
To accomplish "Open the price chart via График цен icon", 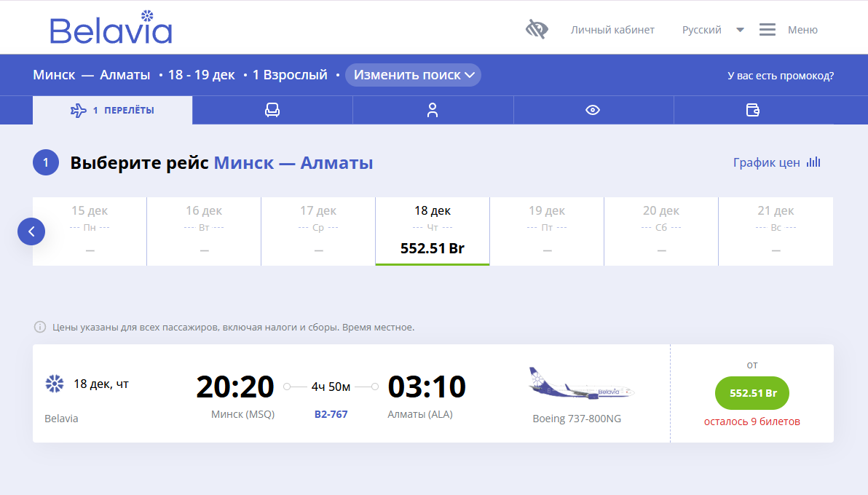I will click(813, 162).
